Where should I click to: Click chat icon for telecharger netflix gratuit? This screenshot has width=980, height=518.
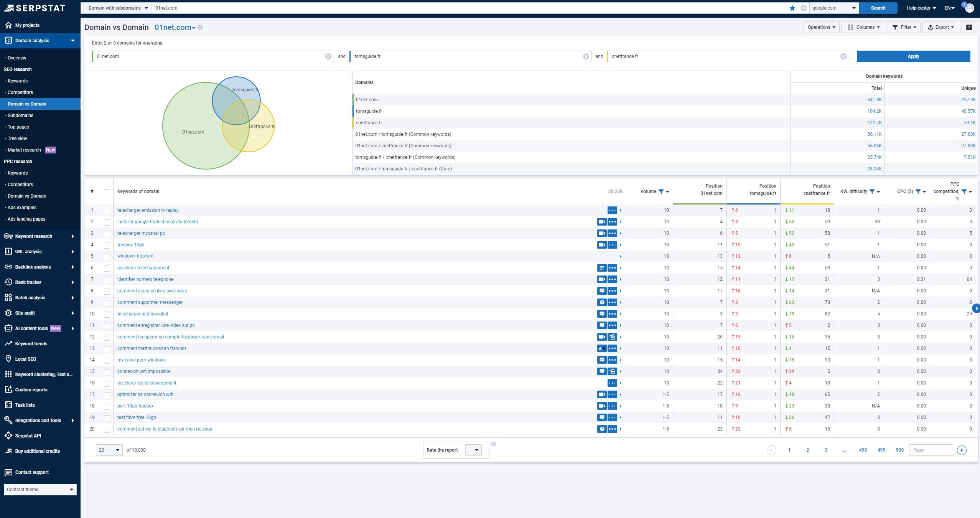click(602, 314)
